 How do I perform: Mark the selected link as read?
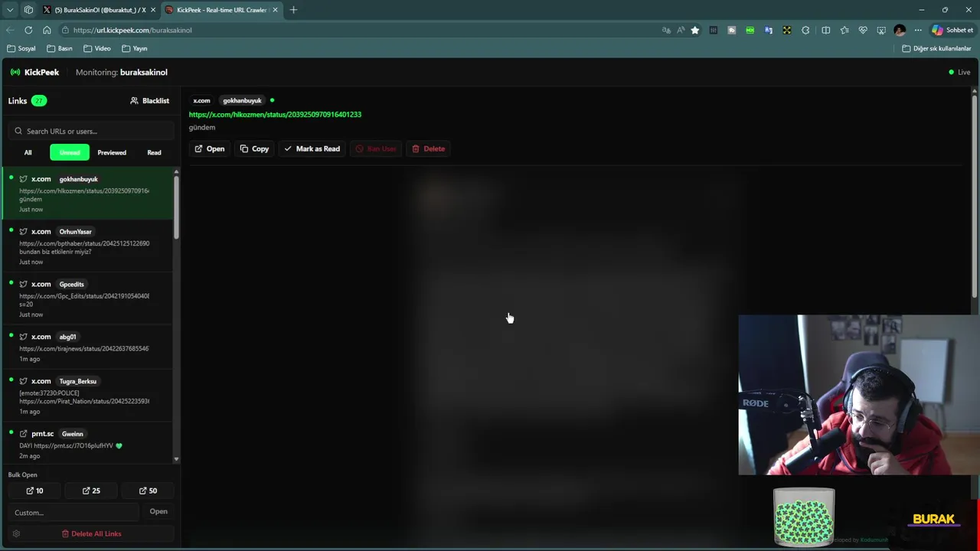[x=312, y=148]
